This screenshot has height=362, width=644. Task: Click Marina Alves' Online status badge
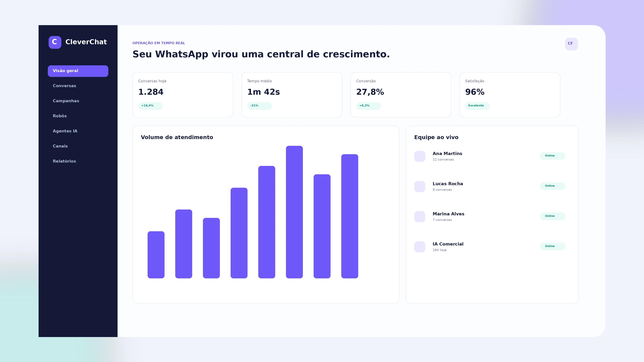(x=552, y=216)
